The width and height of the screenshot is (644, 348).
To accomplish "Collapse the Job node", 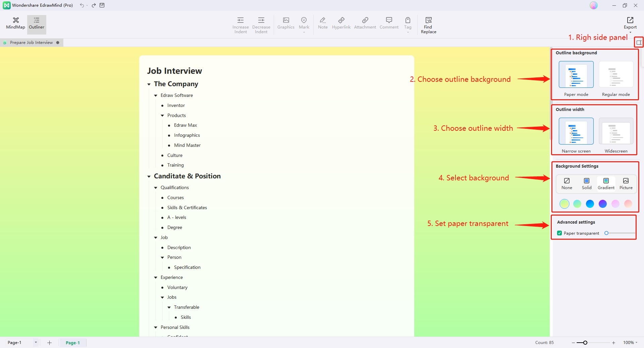I will click(156, 238).
